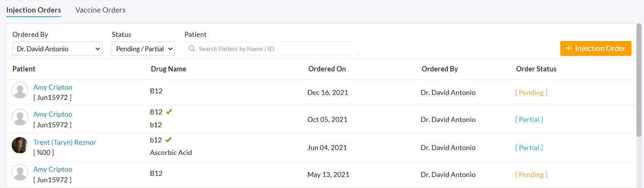Image resolution: width=644 pixels, height=188 pixels.
Task: Click the Injection Order button
Action: point(596,49)
